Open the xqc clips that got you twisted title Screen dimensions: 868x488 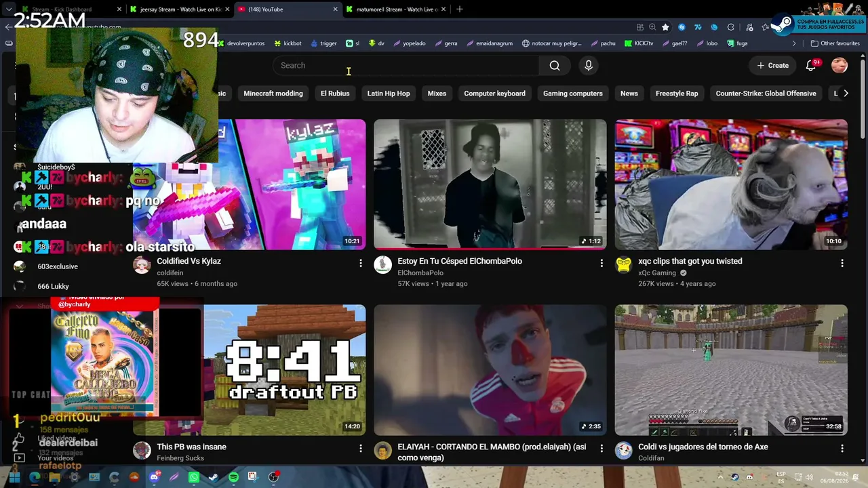pos(690,261)
